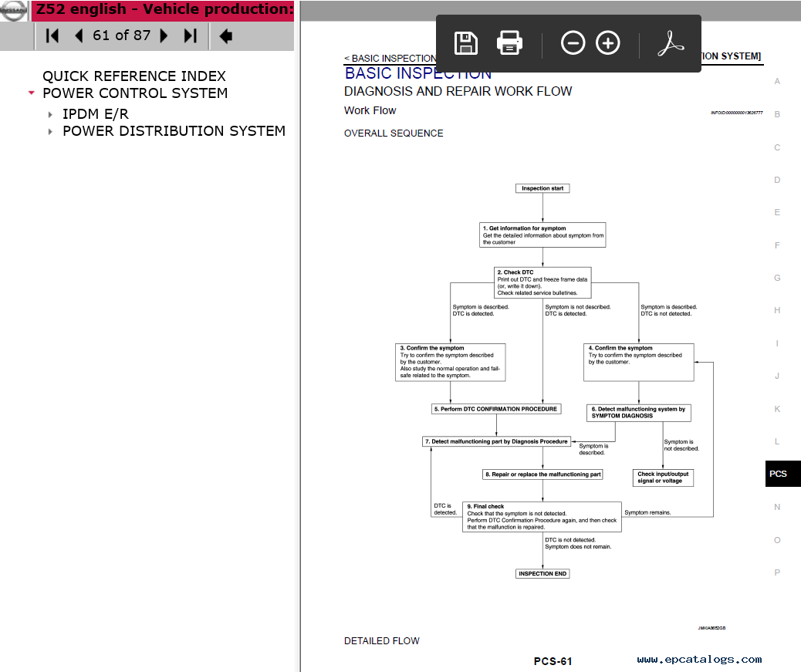Click the BASIC INSPECTION breadcrumb link
Image resolution: width=801 pixels, height=672 pixels.
(390, 58)
